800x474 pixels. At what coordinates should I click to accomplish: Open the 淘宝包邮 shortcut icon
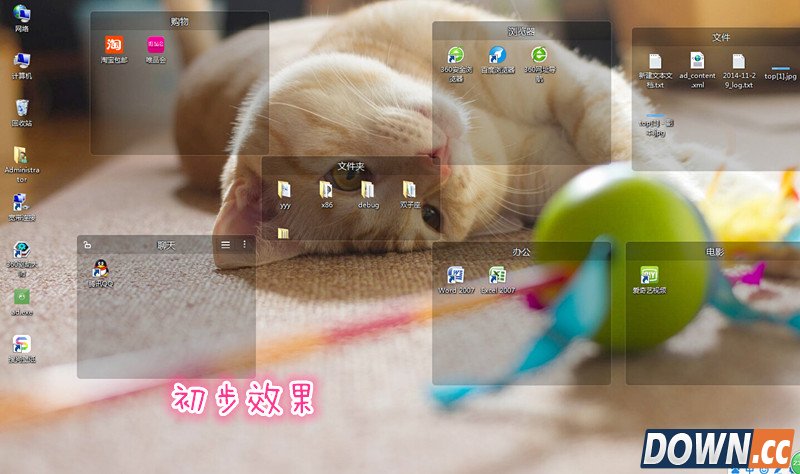point(114,45)
